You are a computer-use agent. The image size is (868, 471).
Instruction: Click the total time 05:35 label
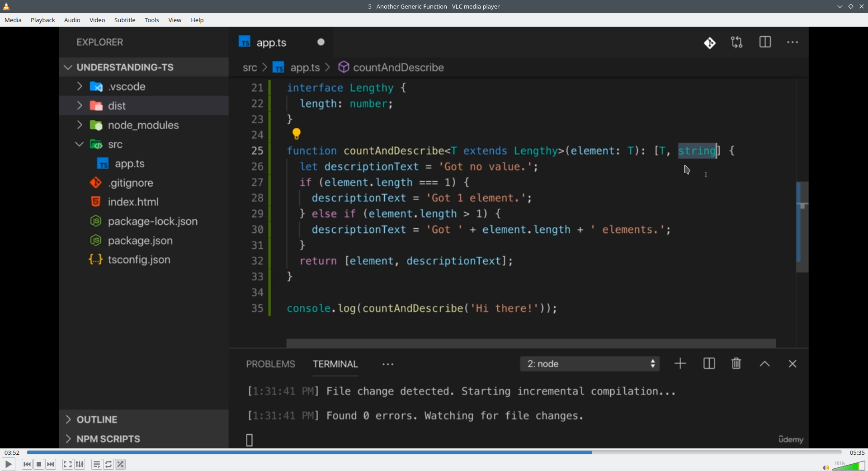(857, 452)
